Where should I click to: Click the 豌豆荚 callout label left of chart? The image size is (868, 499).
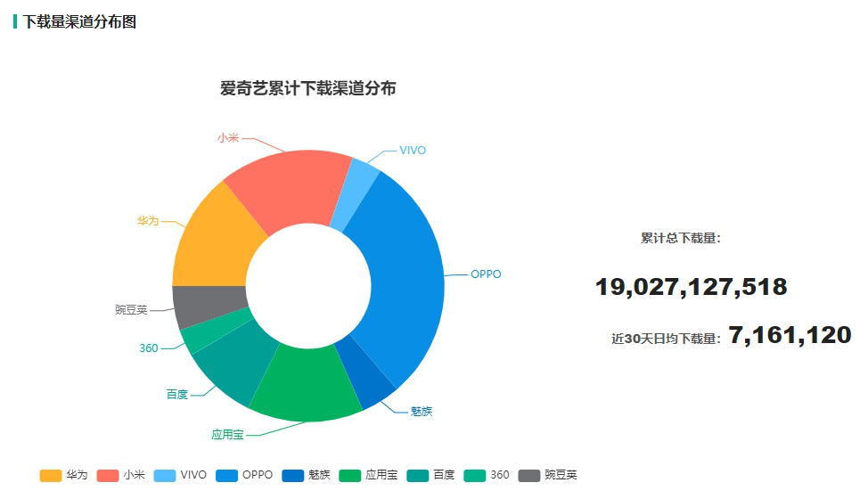point(131,310)
